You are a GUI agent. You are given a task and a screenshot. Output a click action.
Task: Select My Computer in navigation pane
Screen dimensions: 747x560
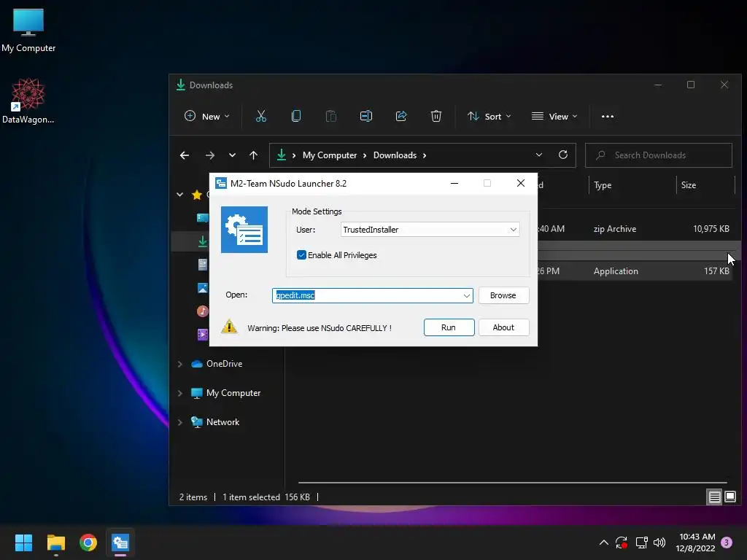pyautogui.click(x=233, y=393)
